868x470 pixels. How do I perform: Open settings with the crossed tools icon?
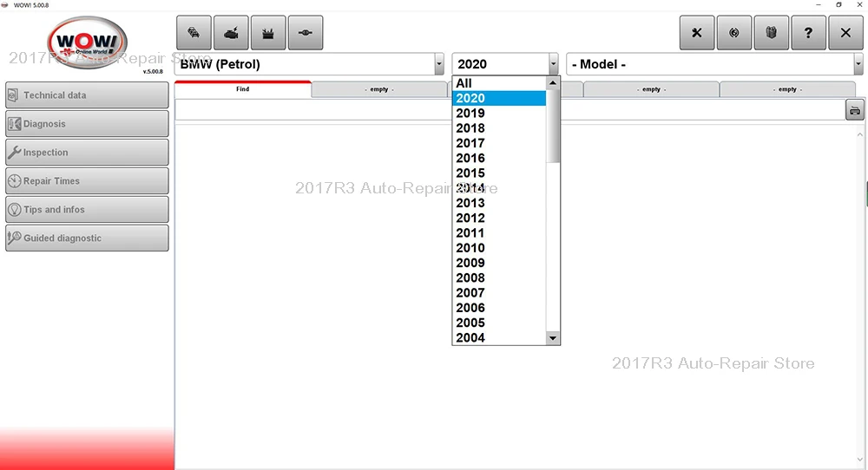coord(697,33)
